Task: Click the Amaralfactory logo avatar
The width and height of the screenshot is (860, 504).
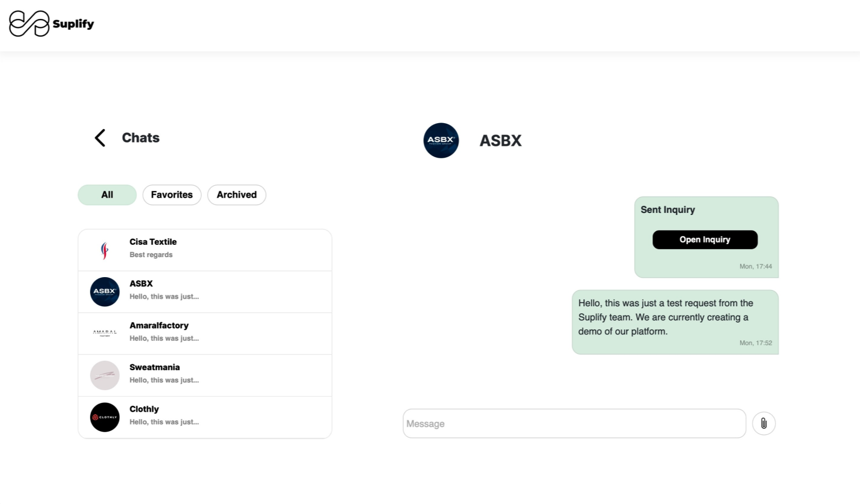Action: [x=105, y=333]
